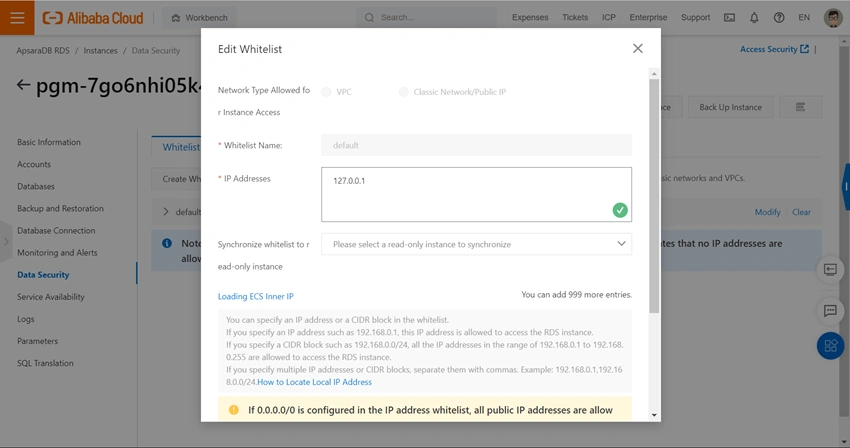This screenshot has height=448, width=850.
Task: Open Database Connection in sidebar
Action: (x=56, y=231)
